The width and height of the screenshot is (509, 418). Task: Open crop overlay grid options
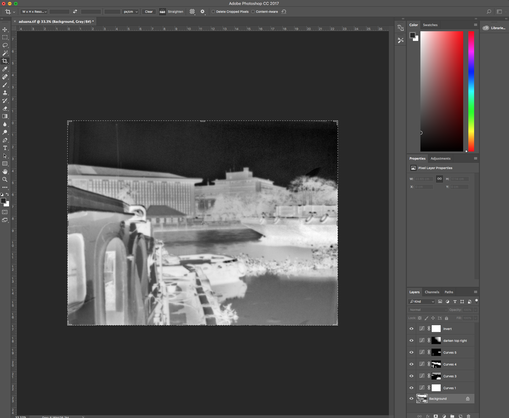(x=192, y=12)
